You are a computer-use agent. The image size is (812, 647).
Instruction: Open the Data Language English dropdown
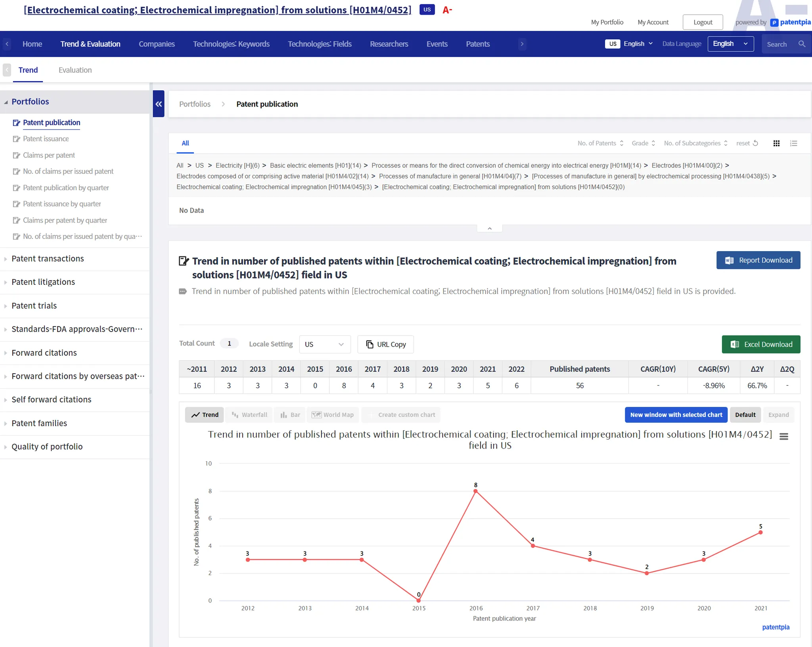click(x=730, y=44)
